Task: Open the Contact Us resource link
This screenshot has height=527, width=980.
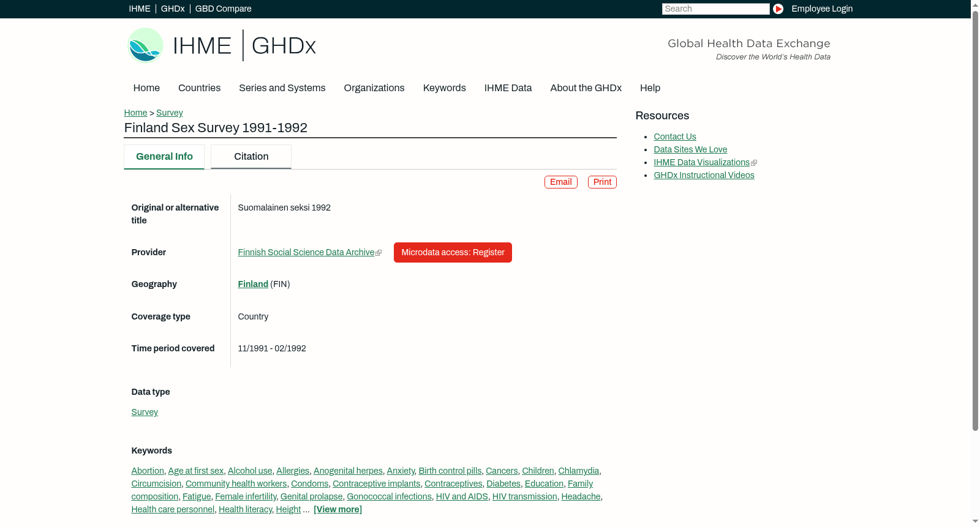Action: (x=675, y=136)
